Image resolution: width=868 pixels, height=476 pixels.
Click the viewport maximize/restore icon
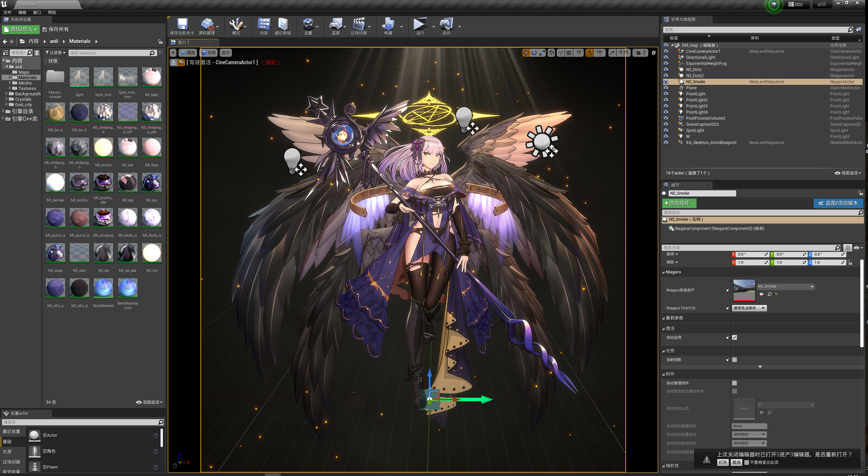pyautogui.click(x=653, y=53)
